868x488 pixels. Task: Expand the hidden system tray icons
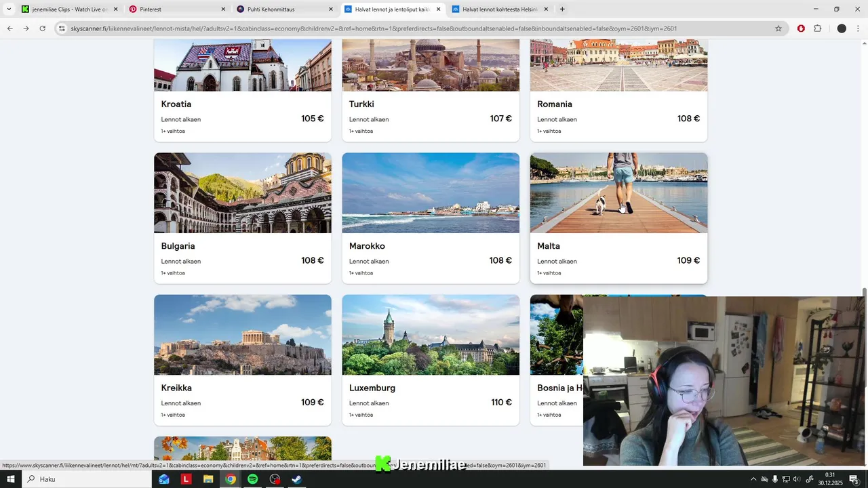pos(753,479)
